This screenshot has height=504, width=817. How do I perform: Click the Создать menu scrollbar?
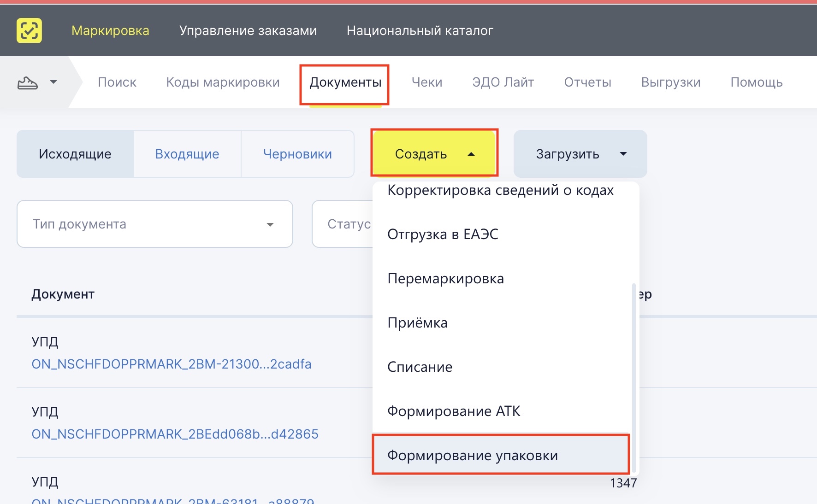click(634, 378)
